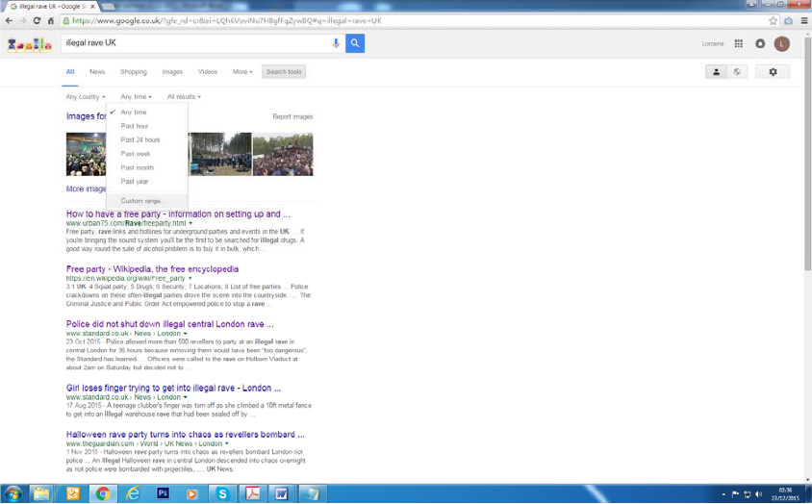This screenshot has width=812, height=504.
Task: Hide private results with globe toggle
Action: pyautogui.click(x=737, y=72)
